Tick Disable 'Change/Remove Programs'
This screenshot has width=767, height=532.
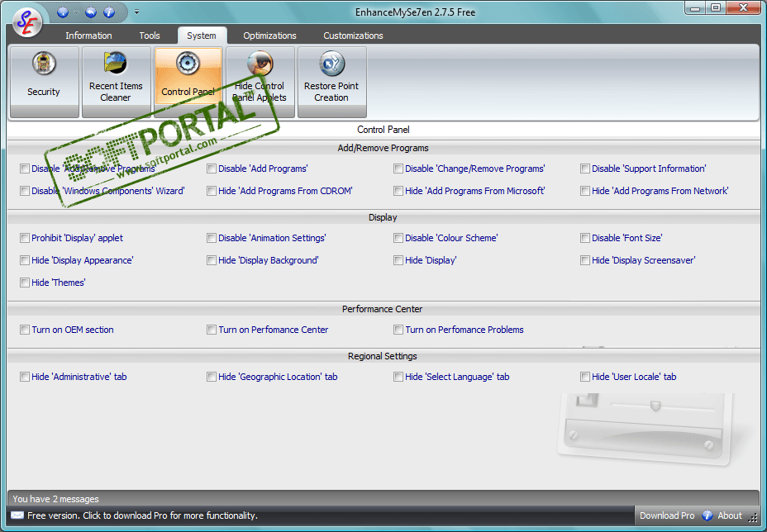tap(398, 169)
